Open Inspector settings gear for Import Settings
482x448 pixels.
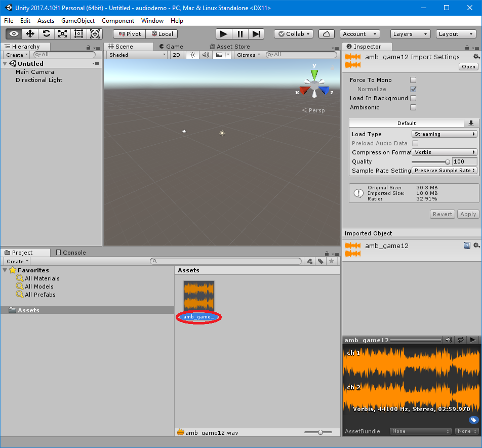(x=476, y=57)
